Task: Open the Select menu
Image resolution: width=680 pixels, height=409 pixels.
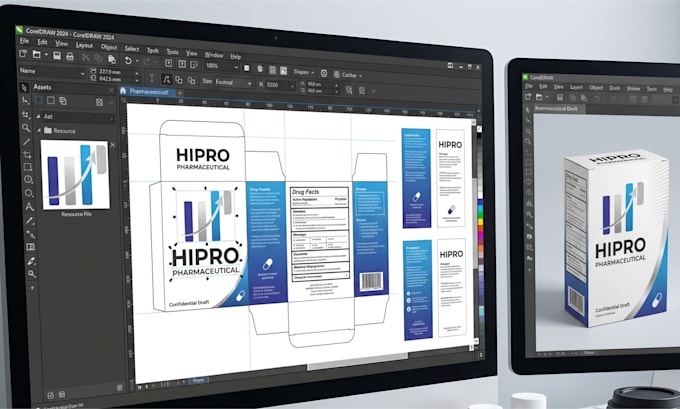Action: pyautogui.click(x=132, y=49)
